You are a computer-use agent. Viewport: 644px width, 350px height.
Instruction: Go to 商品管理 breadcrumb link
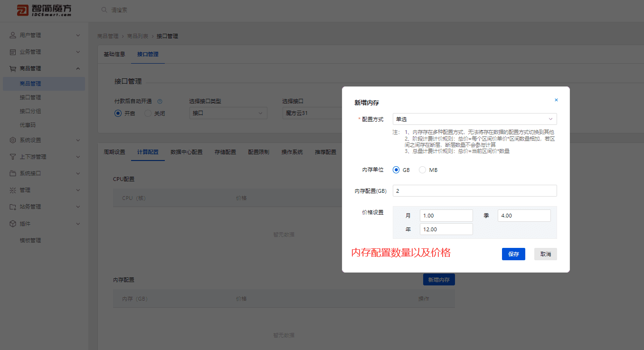tap(108, 36)
